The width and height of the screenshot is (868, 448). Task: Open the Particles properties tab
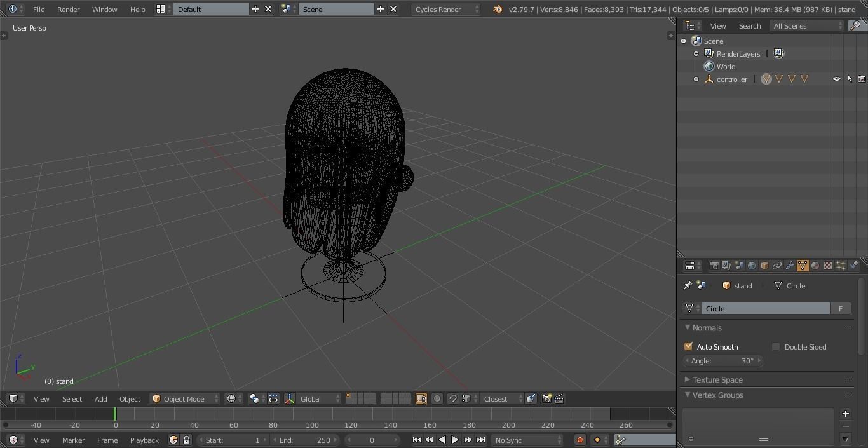pyautogui.click(x=841, y=266)
